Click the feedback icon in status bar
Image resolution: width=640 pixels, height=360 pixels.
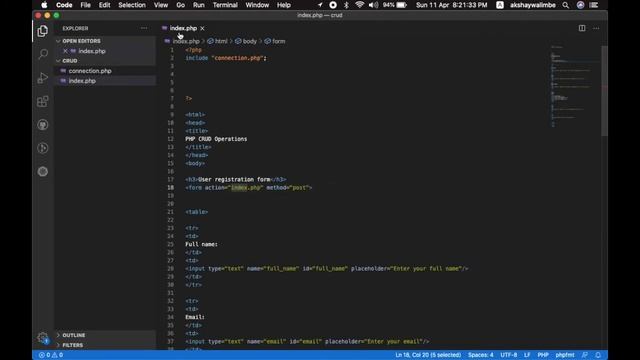pos(585,355)
